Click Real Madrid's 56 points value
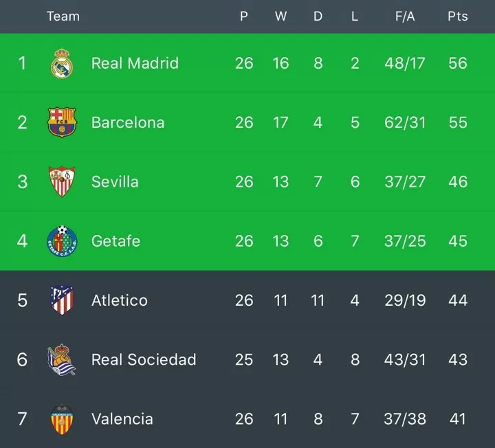This screenshot has width=495, height=448. pyautogui.click(x=458, y=63)
